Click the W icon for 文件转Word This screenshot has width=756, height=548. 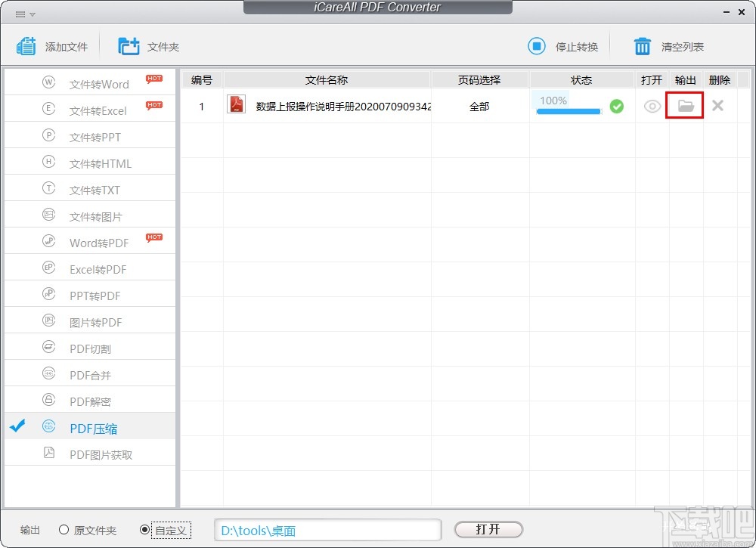coord(48,82)
